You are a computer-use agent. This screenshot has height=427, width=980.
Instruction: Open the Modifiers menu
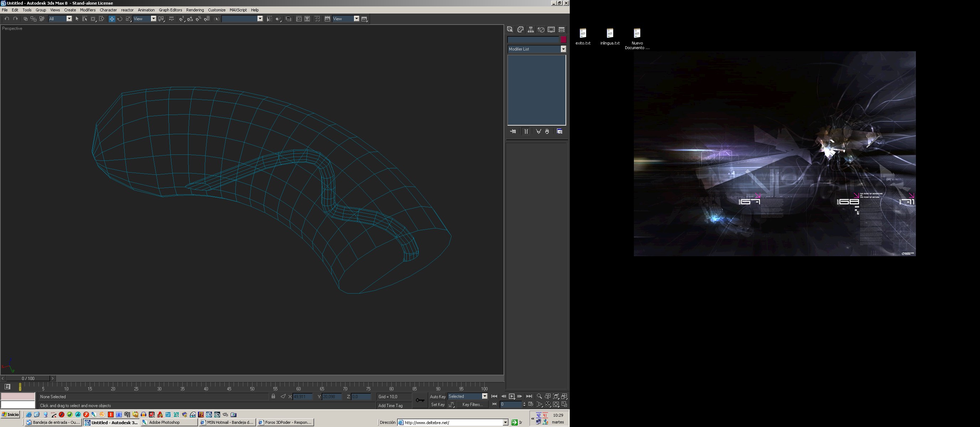click(88, 10)
